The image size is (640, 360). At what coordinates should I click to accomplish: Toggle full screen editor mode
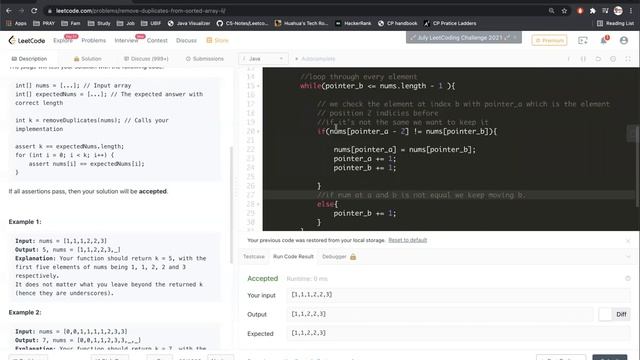(628, 59)
